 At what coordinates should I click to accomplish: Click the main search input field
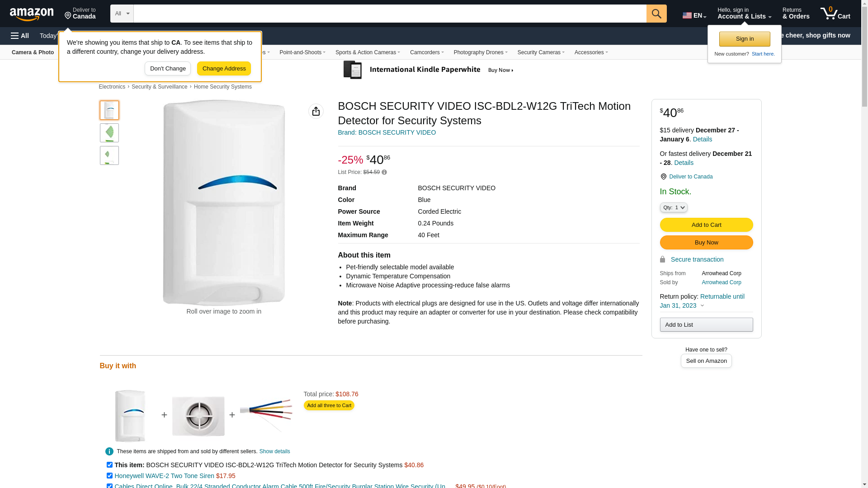click(x=390, y=14)
